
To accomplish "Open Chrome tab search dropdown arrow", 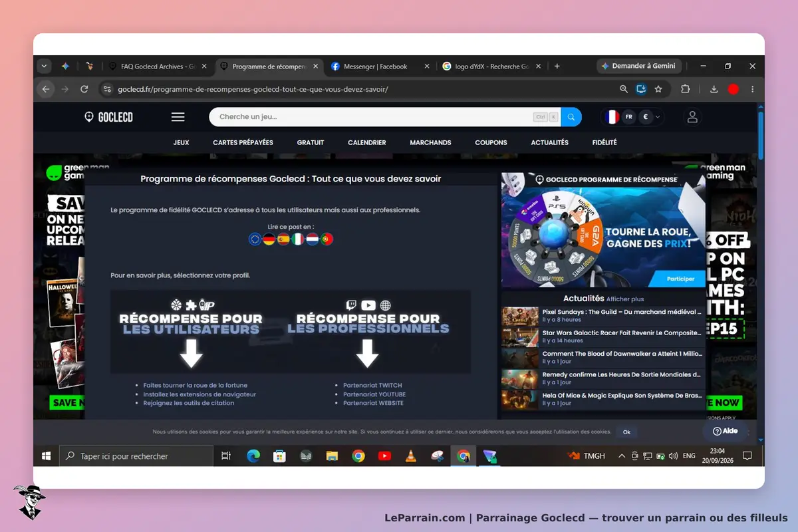I will point(45,66).
